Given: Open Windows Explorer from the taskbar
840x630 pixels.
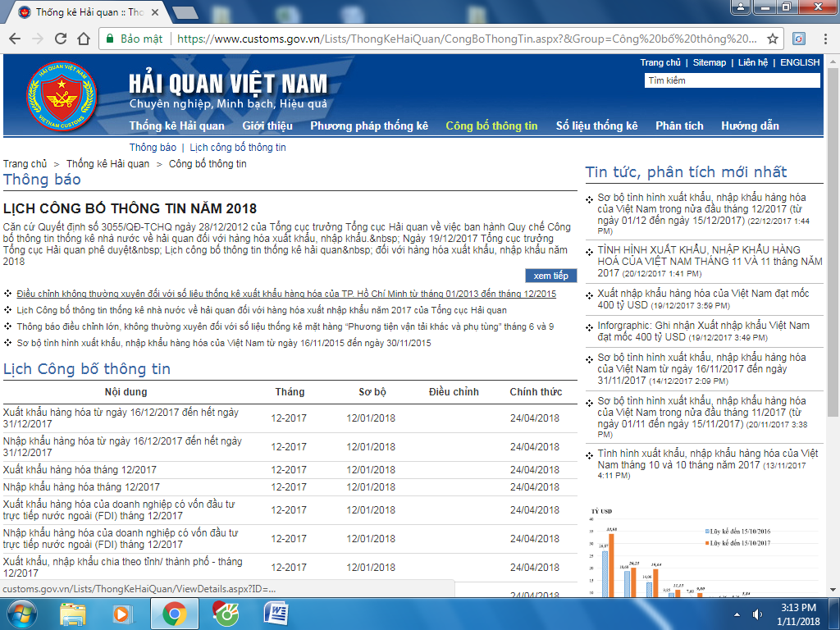Looking at the screenshot, I should point(74,613).
